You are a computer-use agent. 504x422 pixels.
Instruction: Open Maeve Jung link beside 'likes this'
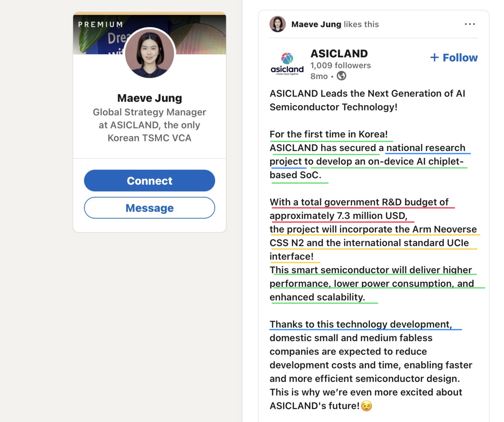pos(316,24)
